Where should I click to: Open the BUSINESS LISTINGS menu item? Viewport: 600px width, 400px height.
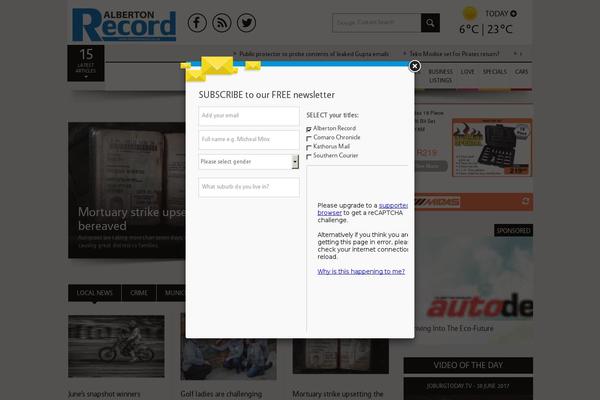440,76
